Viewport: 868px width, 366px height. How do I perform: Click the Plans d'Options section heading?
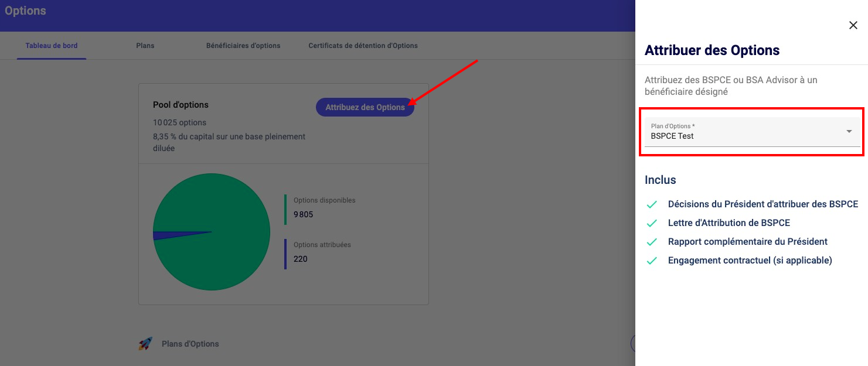coord(190,344)
